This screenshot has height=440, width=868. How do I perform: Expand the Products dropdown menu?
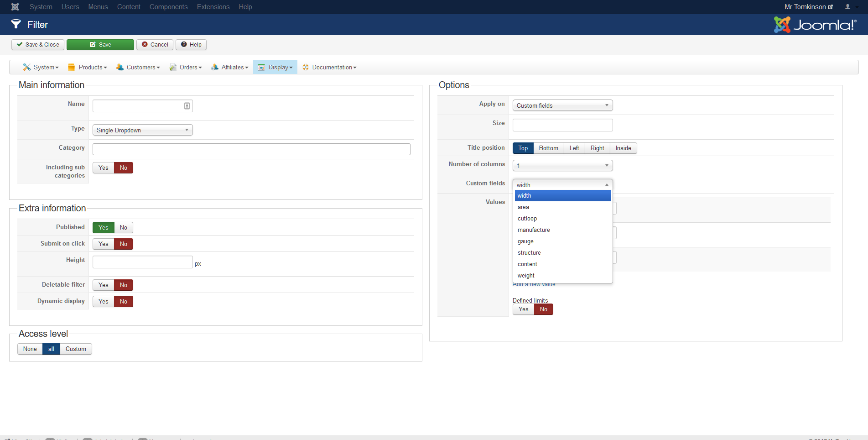click(88, 67)
